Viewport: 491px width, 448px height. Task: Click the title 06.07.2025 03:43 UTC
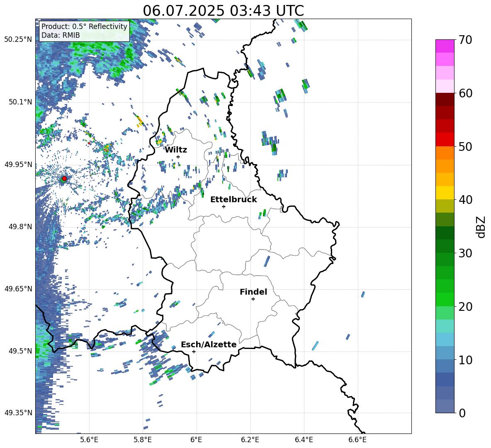pos(223,11)
